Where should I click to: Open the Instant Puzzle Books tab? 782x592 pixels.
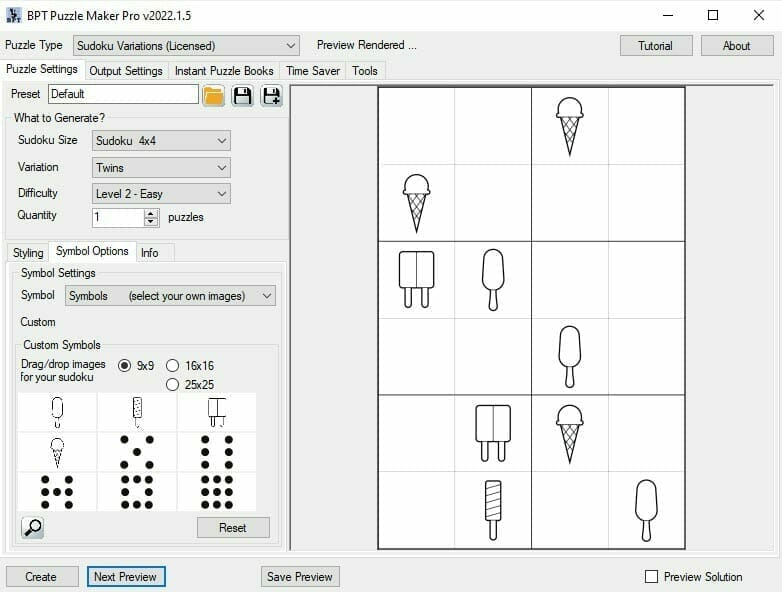click(x=224, y=71)
